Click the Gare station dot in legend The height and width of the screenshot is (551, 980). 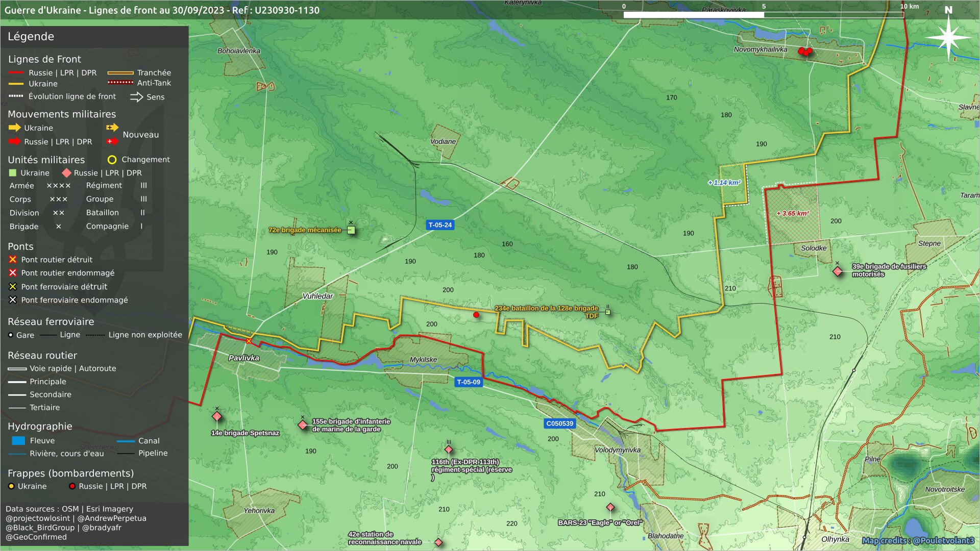coord(11,335)
